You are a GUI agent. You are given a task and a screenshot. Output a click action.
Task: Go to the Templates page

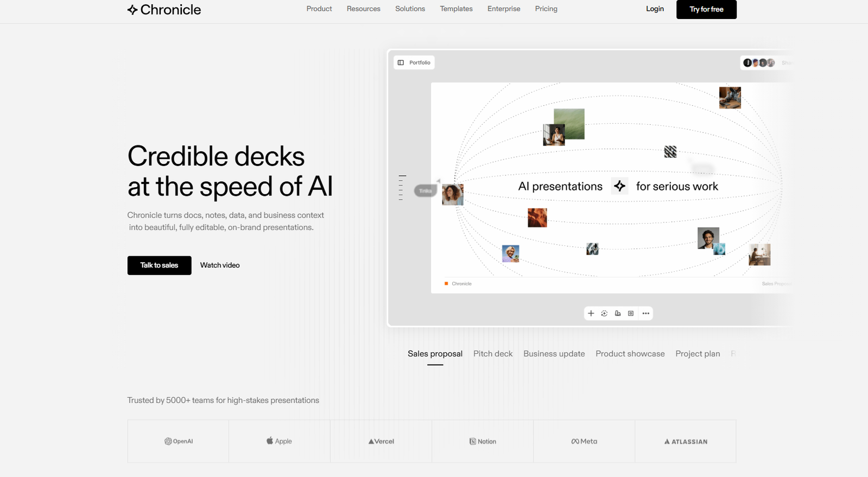(456, 9)
